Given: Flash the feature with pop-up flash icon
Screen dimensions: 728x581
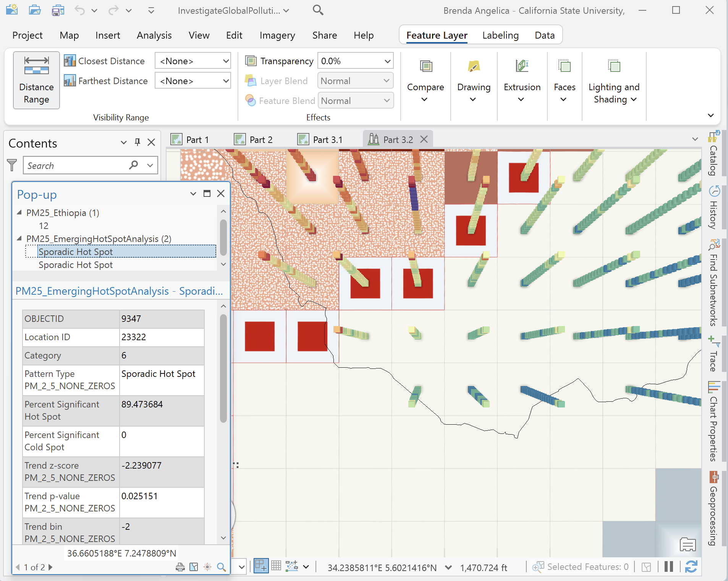Looking at the screenshot, I should pos(207,567).
